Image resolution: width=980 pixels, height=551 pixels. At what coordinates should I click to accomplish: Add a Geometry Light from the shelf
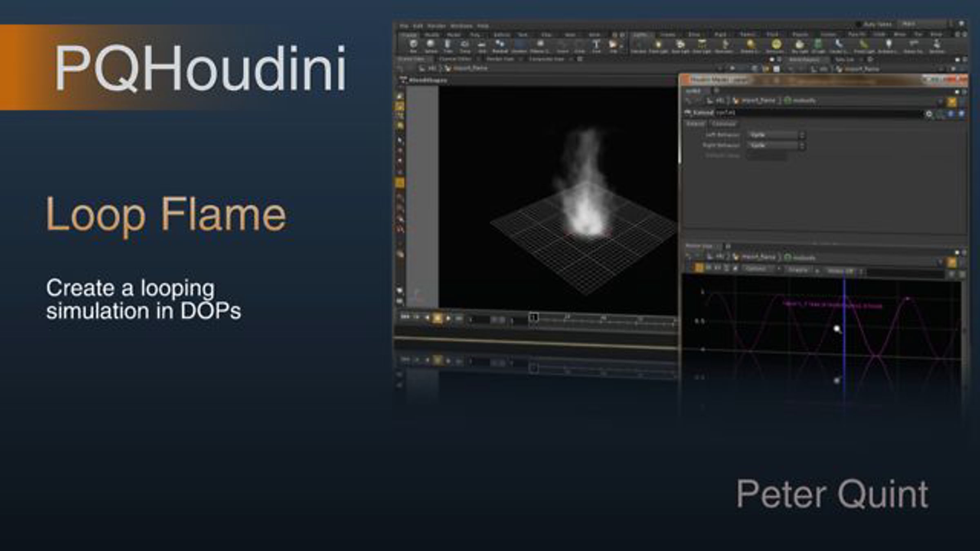(725, 46)
